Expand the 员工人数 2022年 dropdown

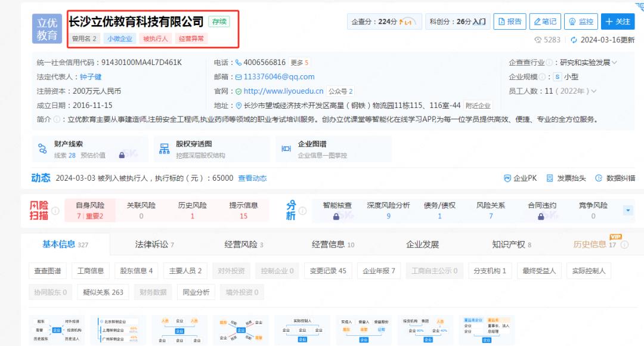coord(594,91)
